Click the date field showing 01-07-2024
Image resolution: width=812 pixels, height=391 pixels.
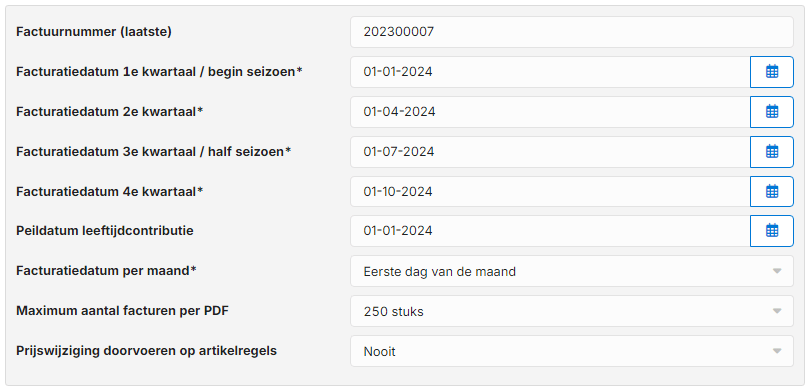550,152
